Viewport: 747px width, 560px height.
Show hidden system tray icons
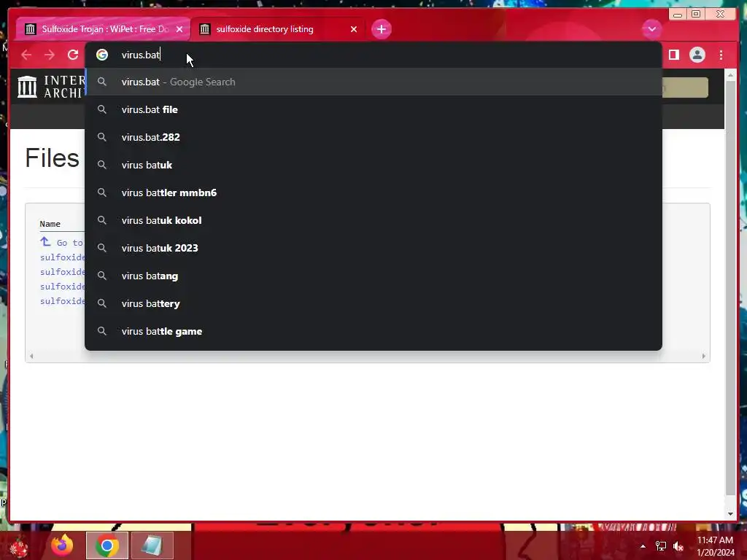pos(643,546)
